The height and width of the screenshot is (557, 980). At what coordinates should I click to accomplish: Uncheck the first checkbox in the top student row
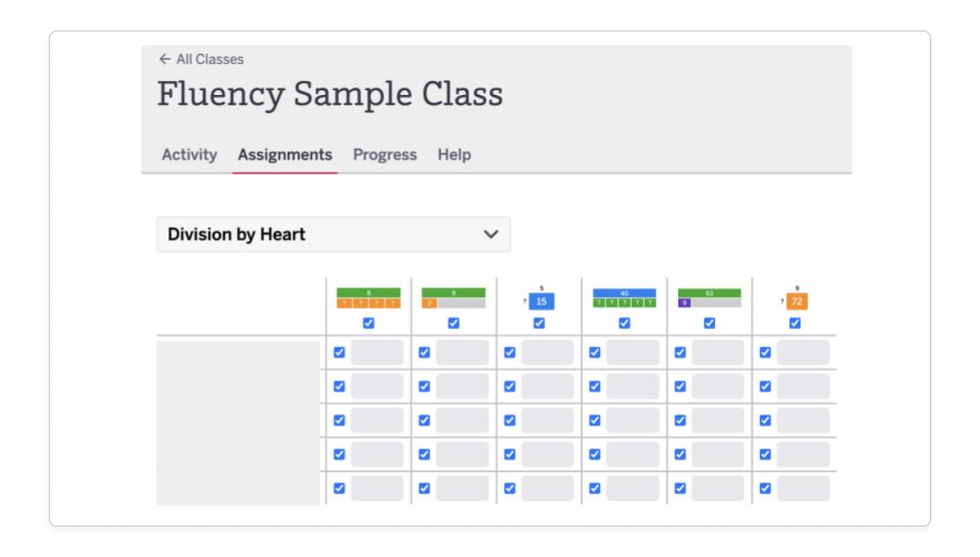point(338,352)
